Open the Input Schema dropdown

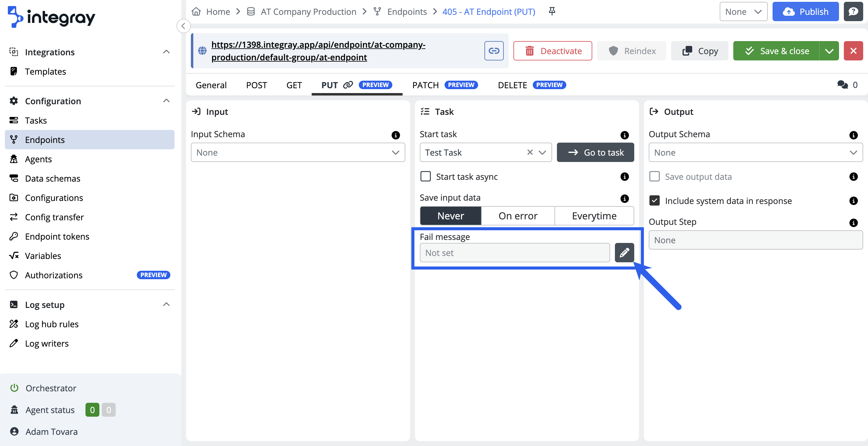click(297, 152)
